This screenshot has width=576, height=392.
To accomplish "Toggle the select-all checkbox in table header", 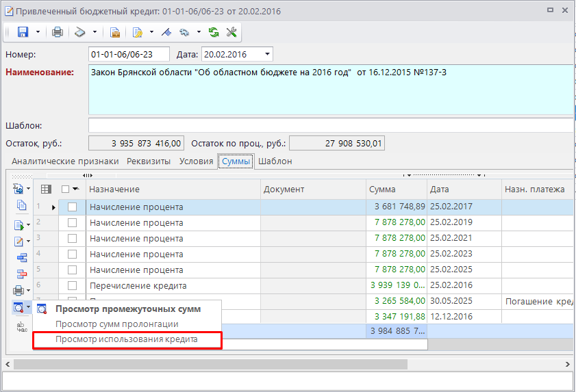I will coord(66,190).
